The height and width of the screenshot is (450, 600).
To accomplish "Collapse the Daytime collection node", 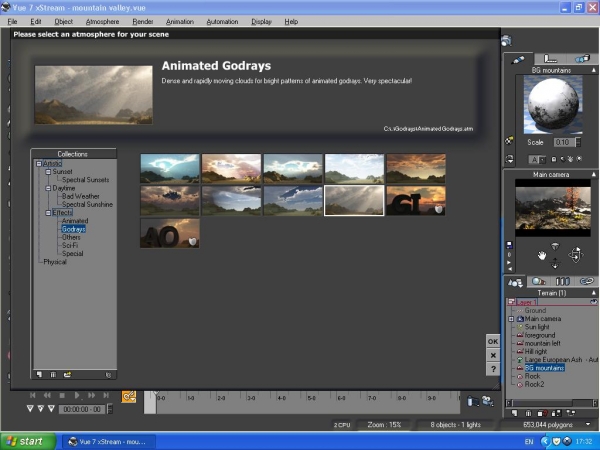I will click(48, 188).
